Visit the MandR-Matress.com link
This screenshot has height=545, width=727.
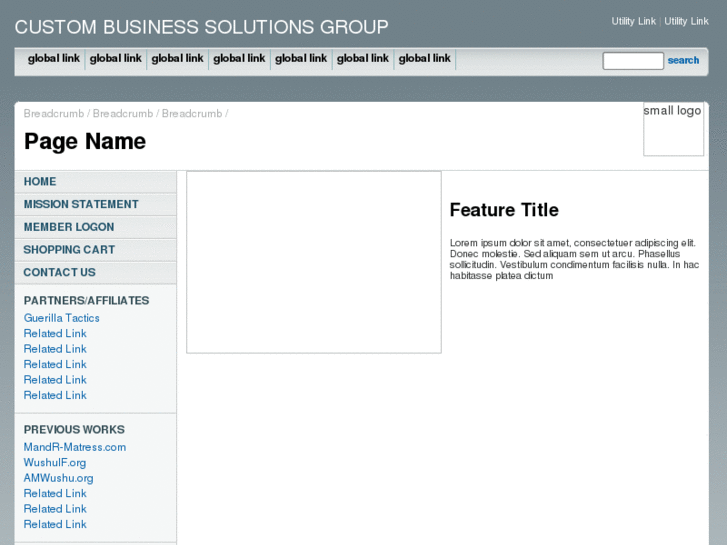coord(75,447)
